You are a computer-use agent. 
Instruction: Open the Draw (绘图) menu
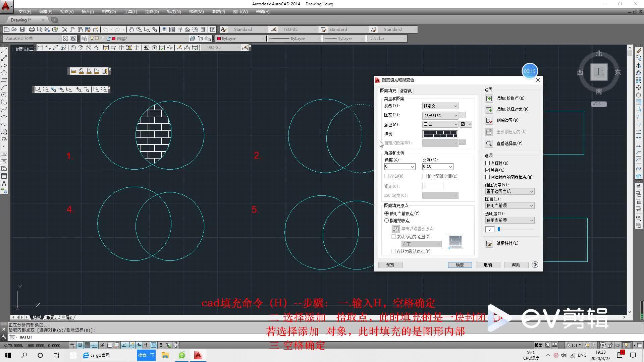[152, 12]
